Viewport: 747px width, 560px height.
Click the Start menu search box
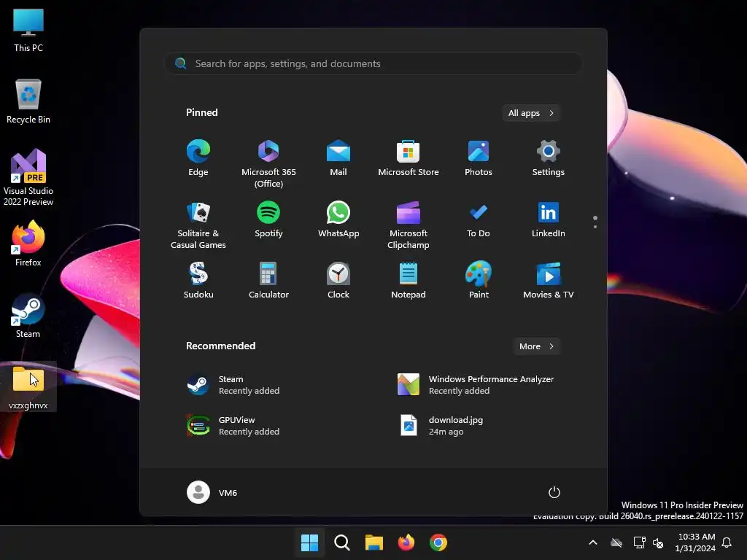pos(373,63)
